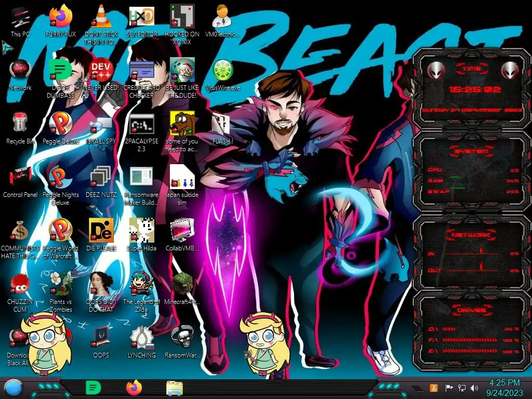The width and height of the screenshot is (532, 399).
Task: Click the orange Java tray icon
Action: (x=434, y=388)
